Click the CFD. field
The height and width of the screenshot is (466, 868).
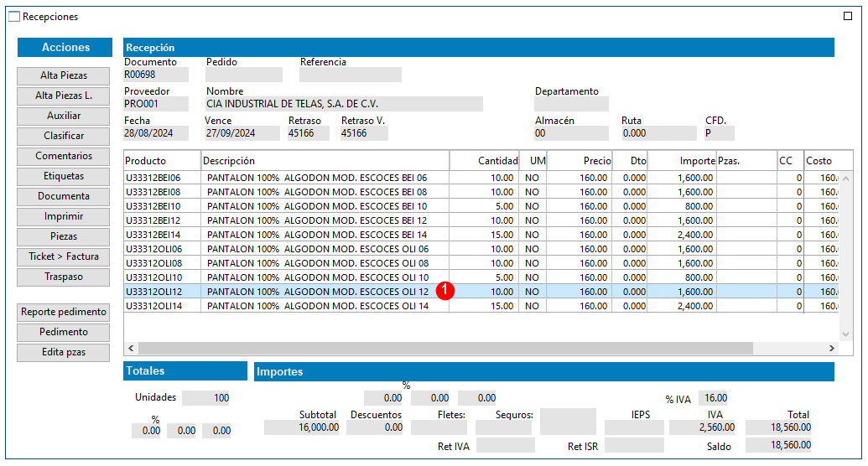click(719, 133)
